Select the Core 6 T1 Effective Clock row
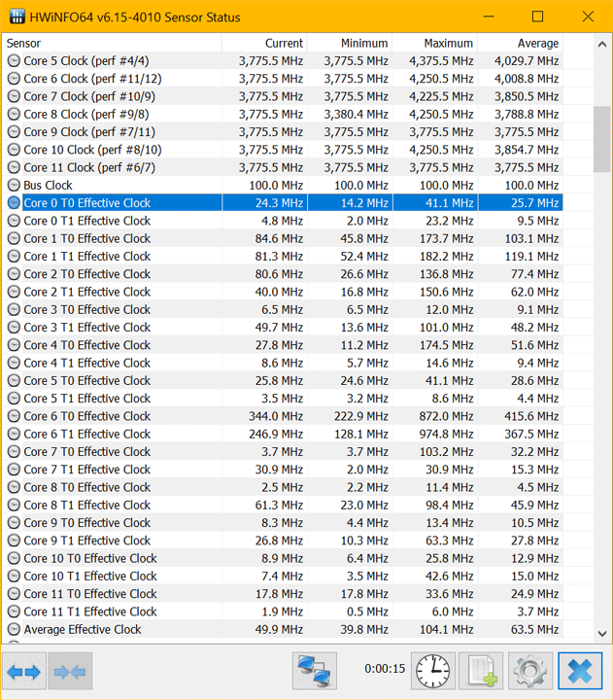The width and height of the screenshot is (613, 700). 283,434
